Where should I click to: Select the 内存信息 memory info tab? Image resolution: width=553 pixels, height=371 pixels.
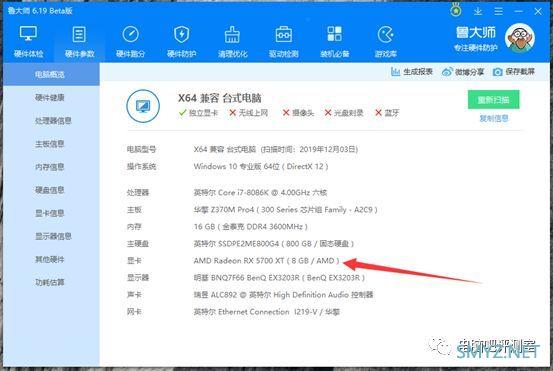tap(50, 167)
